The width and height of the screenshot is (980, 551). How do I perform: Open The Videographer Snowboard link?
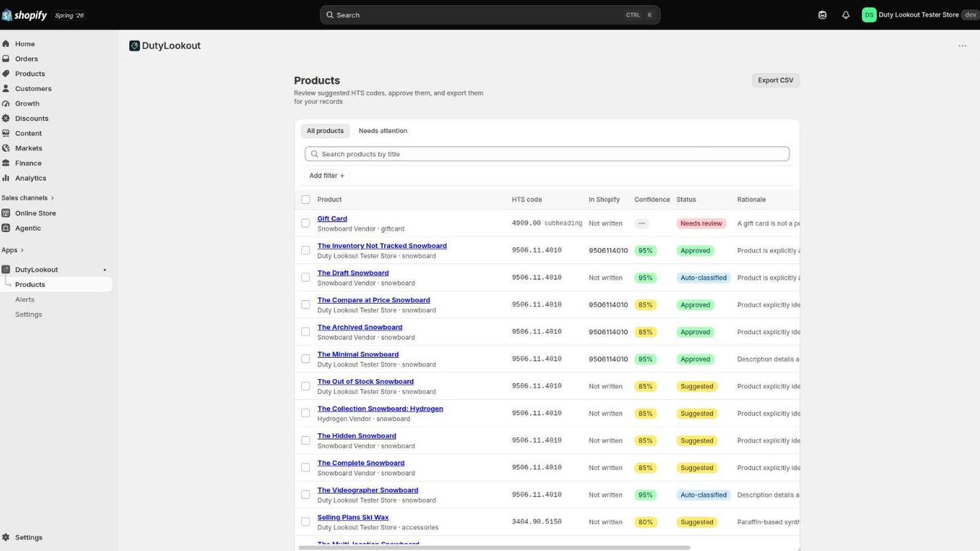(x=367, y=490)
